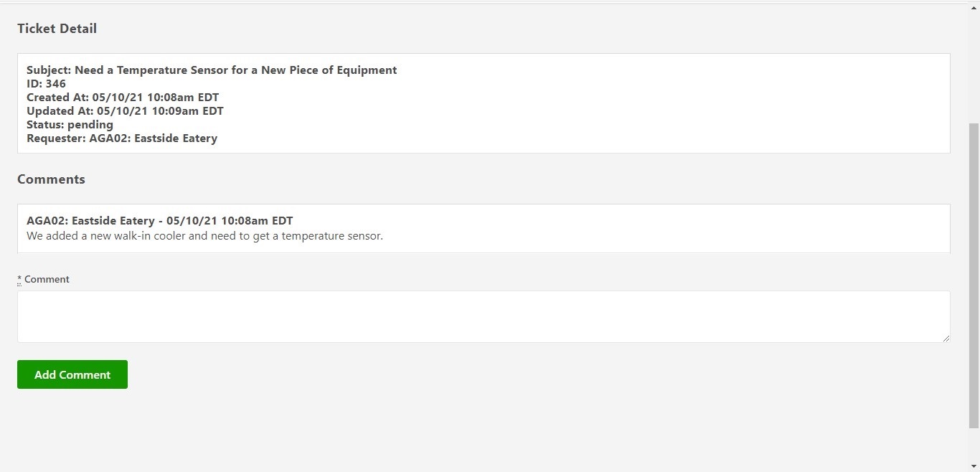Select the ticket ID 346 text
This screenshot has width=980, height=472.
(45, 83)
